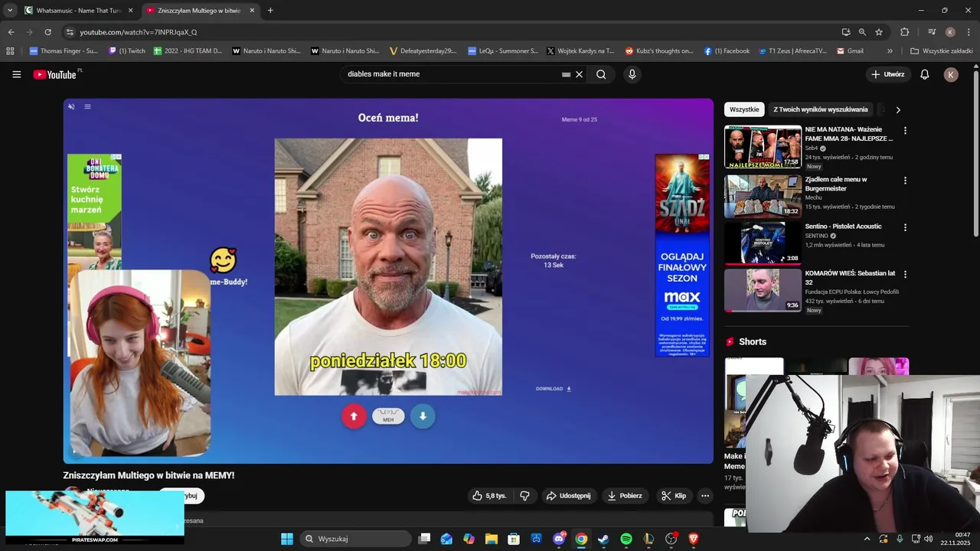The height and width of the screenshot is (551, 980).
Task: Open Chrome zoom magnifier in address bar
Action: pyautogui.click(x=862, y=32)
